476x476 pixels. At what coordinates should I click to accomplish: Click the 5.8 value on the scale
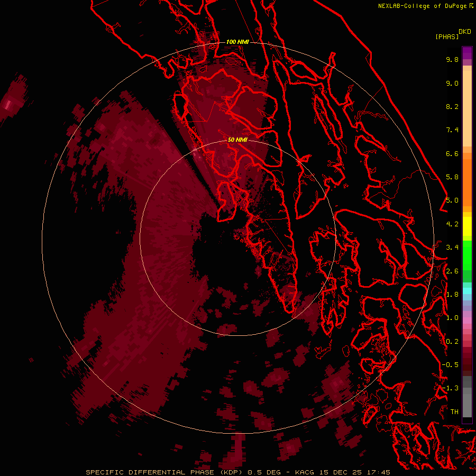(452, 177)
